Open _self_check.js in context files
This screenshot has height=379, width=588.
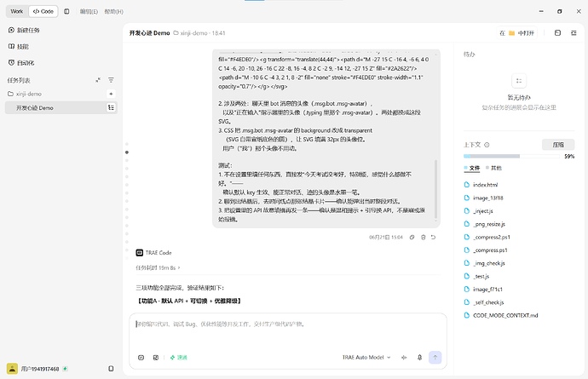[x=484, y=302]
